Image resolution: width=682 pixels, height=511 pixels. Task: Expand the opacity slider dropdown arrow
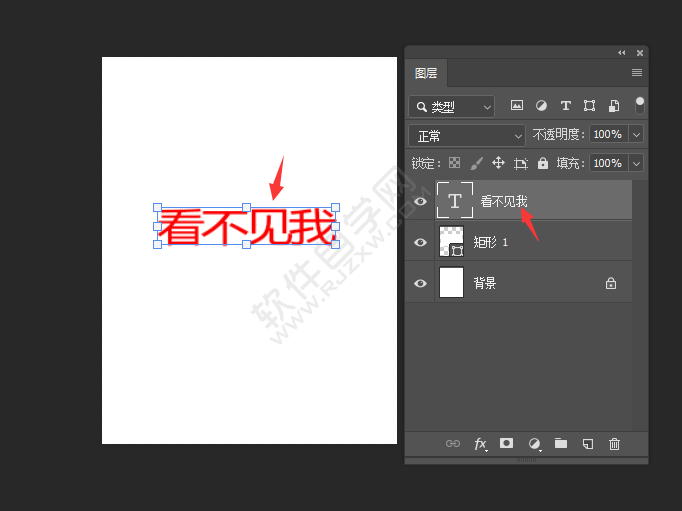pyautogui.click(x=636, y=134)
